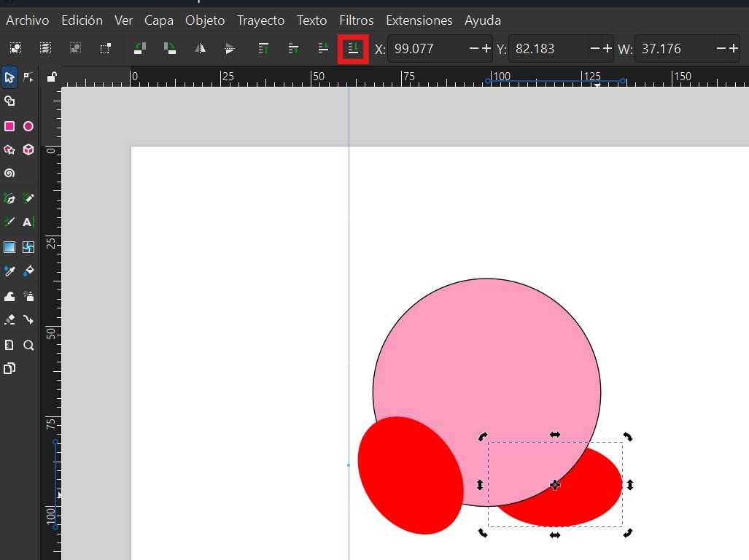Select the Measure tool
The image size is (749, 560).
[x=9, y=345]
